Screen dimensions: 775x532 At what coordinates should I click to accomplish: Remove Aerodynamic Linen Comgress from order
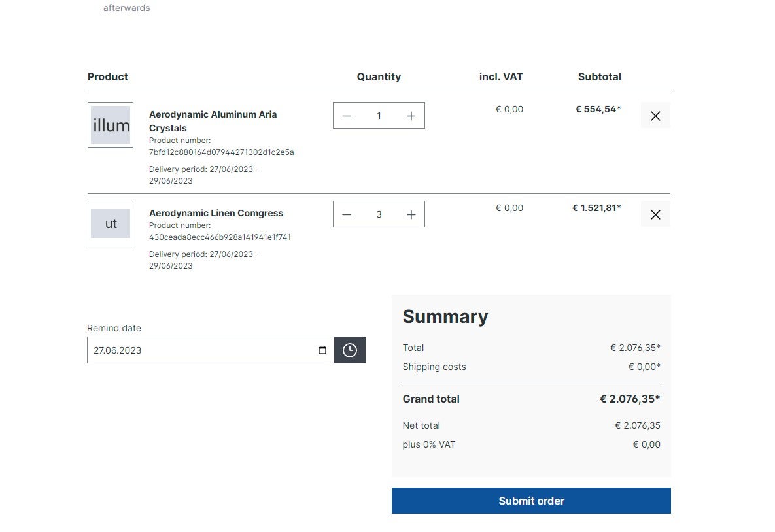[655, 214]
